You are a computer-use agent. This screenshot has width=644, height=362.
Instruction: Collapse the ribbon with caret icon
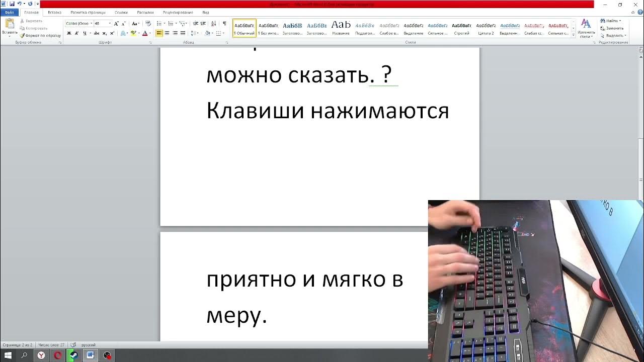(x=633, y=12)
